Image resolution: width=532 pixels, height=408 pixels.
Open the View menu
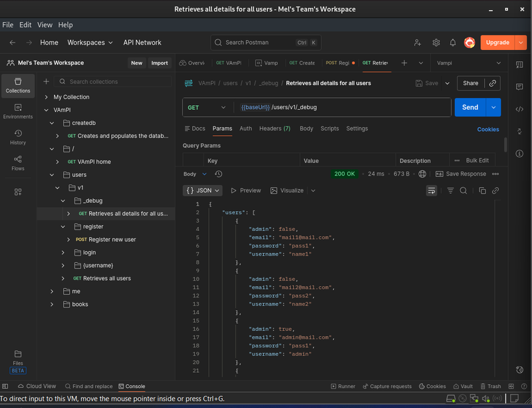(45, 25)
